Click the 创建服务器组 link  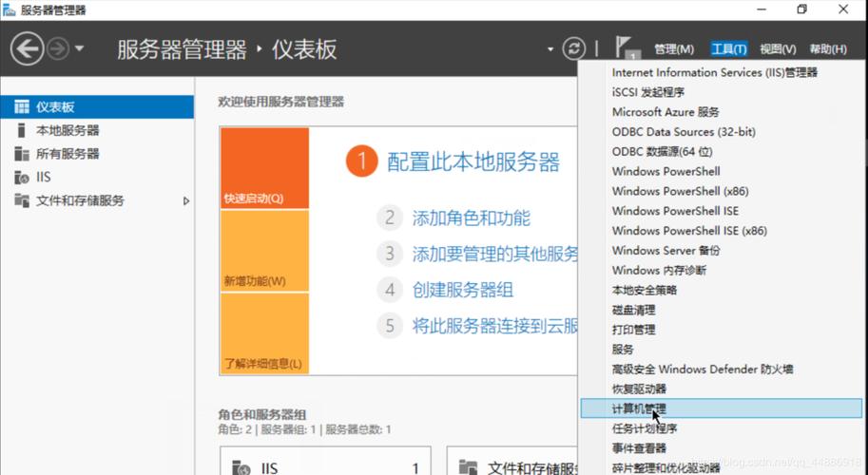(x=463, y=290)
